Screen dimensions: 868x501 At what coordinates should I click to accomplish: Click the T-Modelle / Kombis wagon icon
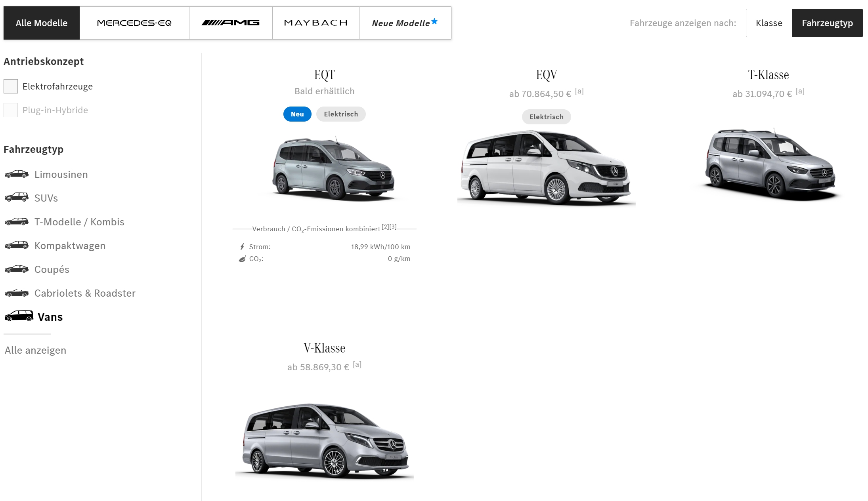click(16, 222)
